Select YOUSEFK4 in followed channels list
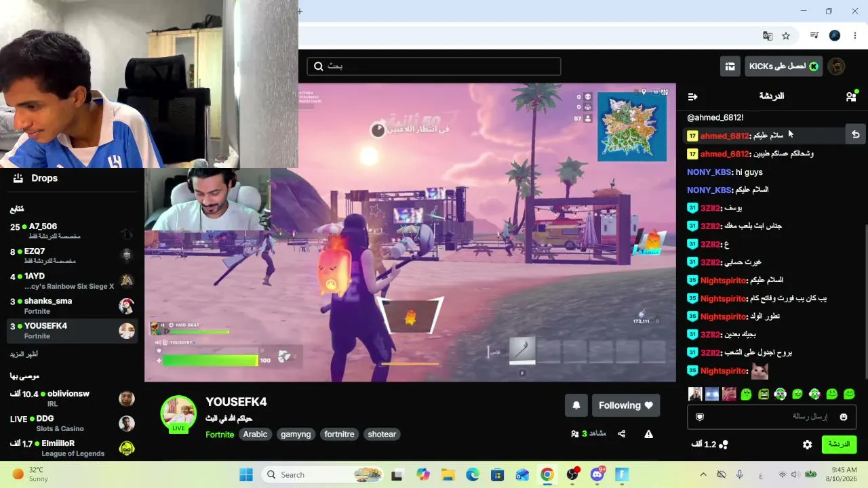This screenshot has width=868, height=488. tap(73, 331)
